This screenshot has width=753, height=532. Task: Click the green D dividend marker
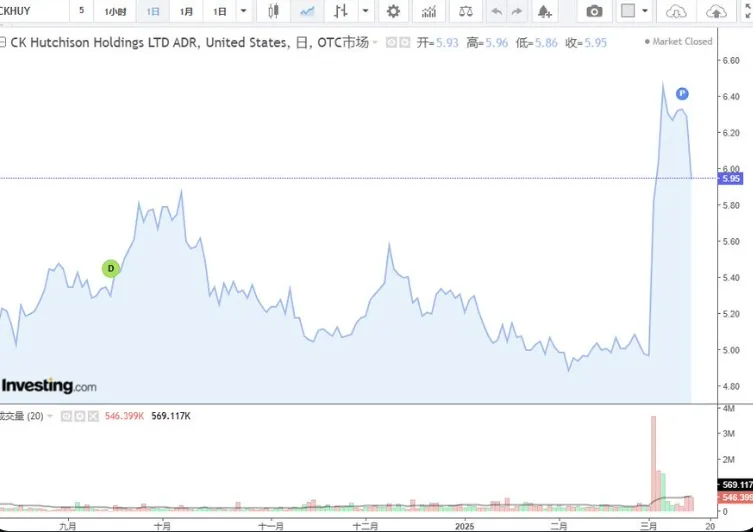111,268
